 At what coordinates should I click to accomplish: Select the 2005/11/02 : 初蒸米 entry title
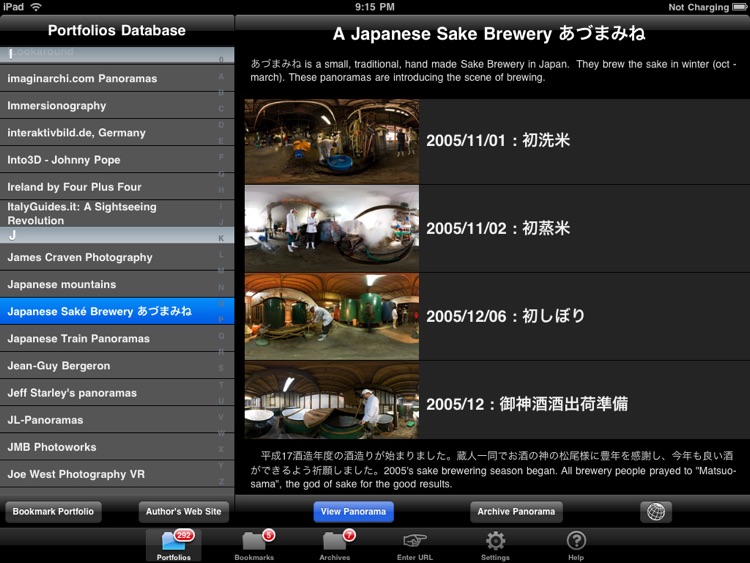pyautogui.click(x=498, y=228)
